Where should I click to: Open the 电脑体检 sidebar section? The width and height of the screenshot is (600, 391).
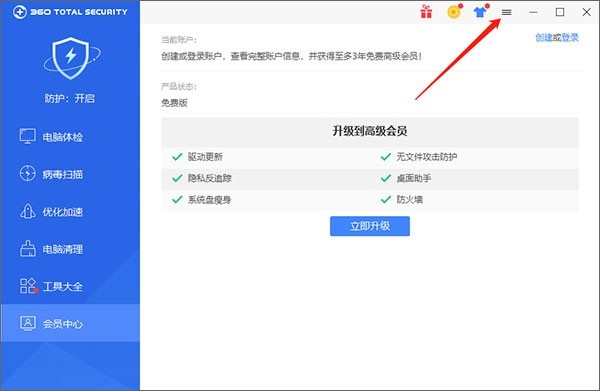tap(70, 137)
